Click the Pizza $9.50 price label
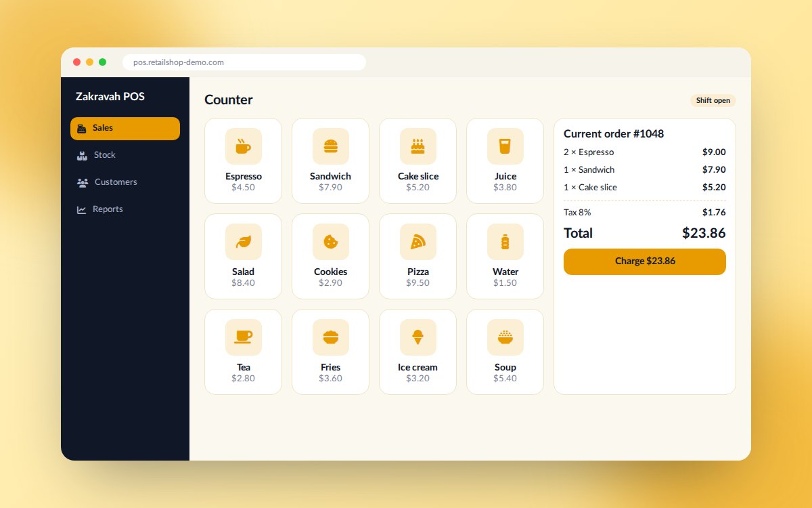Image resolution: width=812 pixels, height=508 pixels. (418, 282)
